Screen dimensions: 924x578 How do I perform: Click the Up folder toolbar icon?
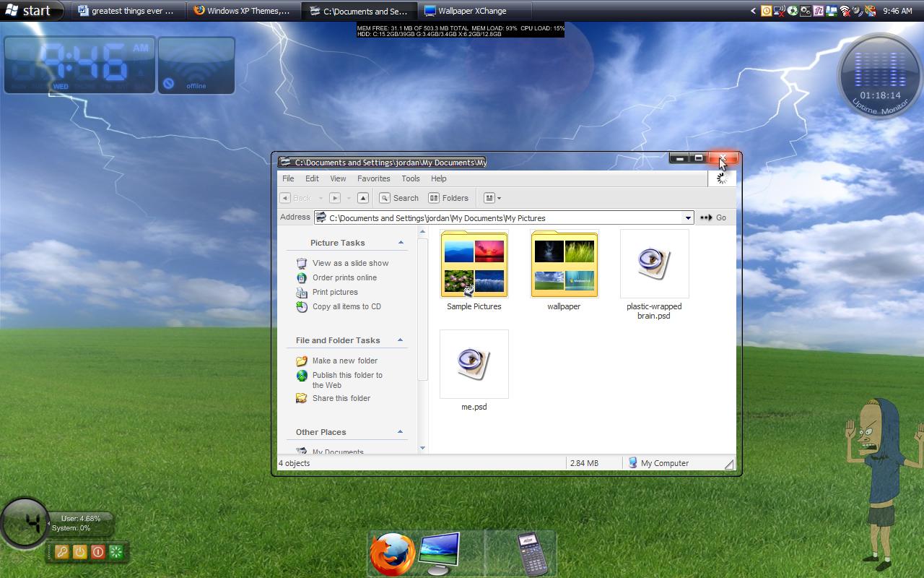(363, 198)
